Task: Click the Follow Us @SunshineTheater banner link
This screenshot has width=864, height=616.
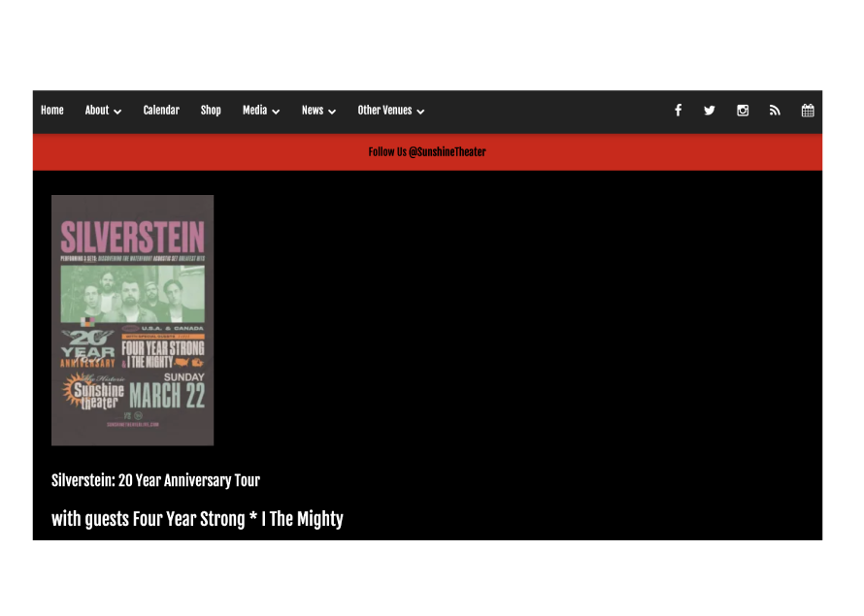Action: (x=427, y=152)
